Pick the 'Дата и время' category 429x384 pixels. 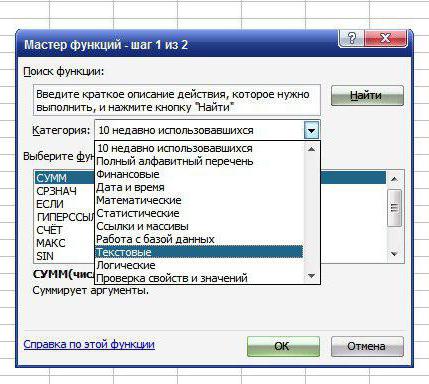click(x=199, y=187)
